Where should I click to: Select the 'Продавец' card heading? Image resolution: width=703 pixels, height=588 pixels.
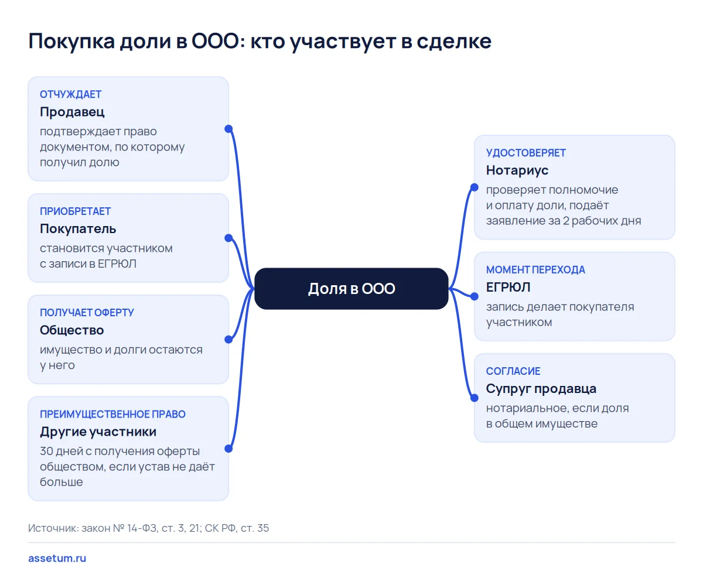click(x=72, y=112)
